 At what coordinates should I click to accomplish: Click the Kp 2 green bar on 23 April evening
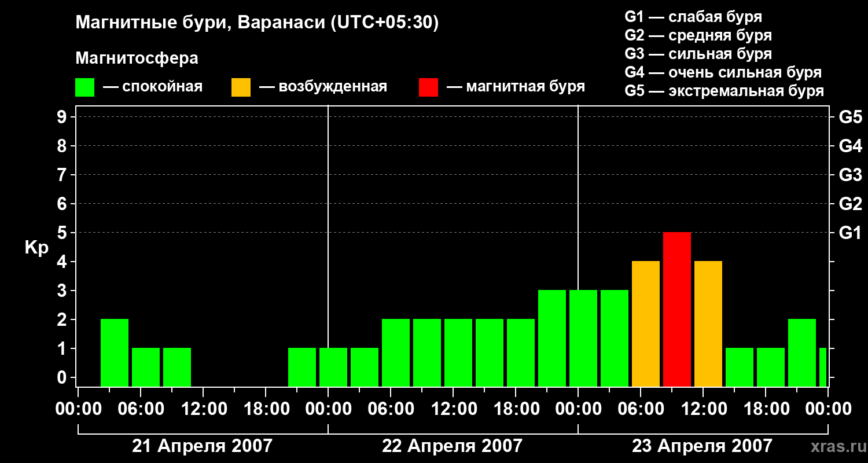802,352
